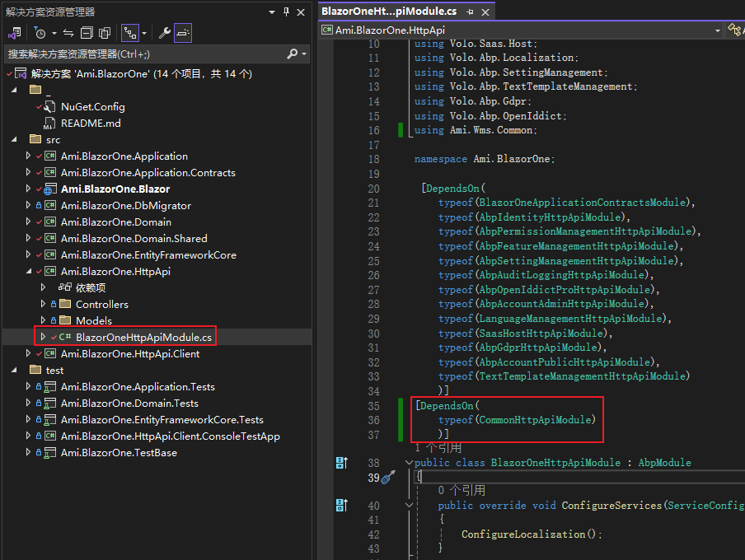745x560 pixels.
Task: Open the '1 个引用' references CodeLens link
Action: click(x=438, y=447)
